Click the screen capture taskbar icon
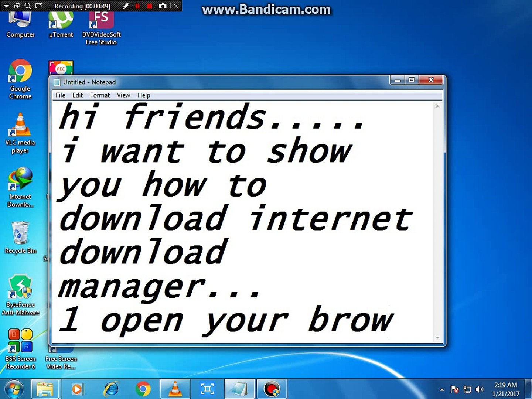 [207, 389]
